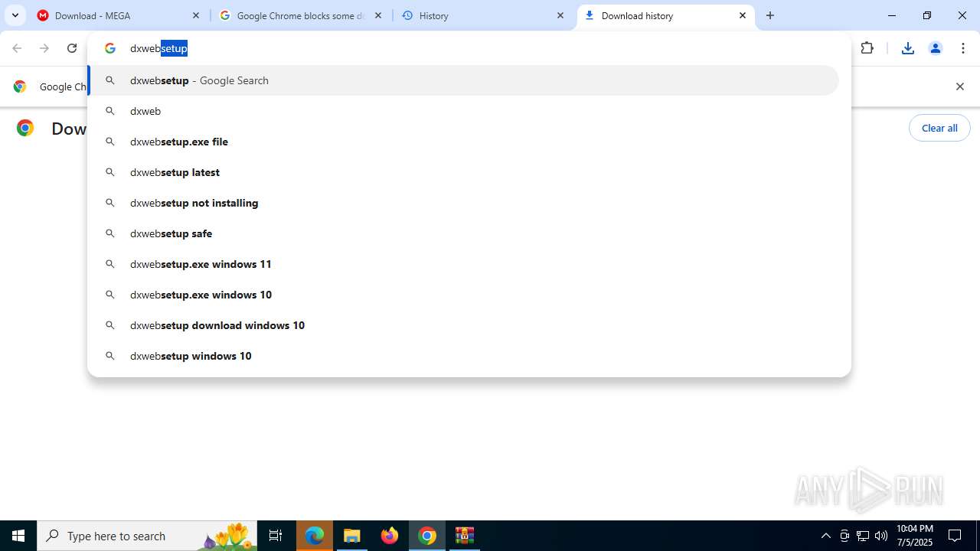The height and width of the screenshot is (551, 980).
Task: Open a new tab with plus button
Action: (x=770, y=15)
